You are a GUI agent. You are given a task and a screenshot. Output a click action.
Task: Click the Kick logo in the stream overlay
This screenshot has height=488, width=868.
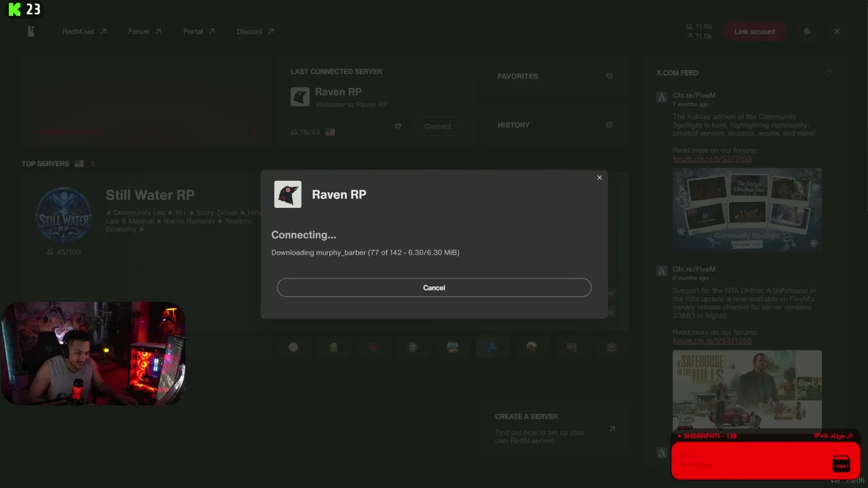(14, 9)
